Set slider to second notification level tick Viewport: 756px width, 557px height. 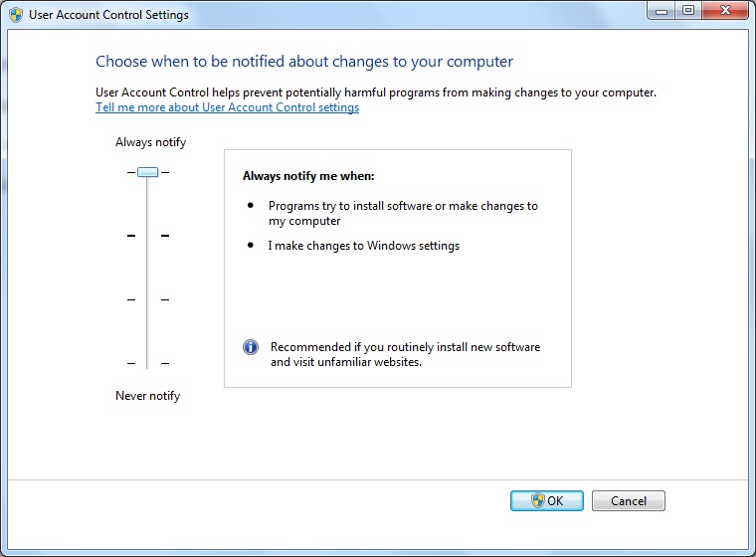click(x=147, y=236)
